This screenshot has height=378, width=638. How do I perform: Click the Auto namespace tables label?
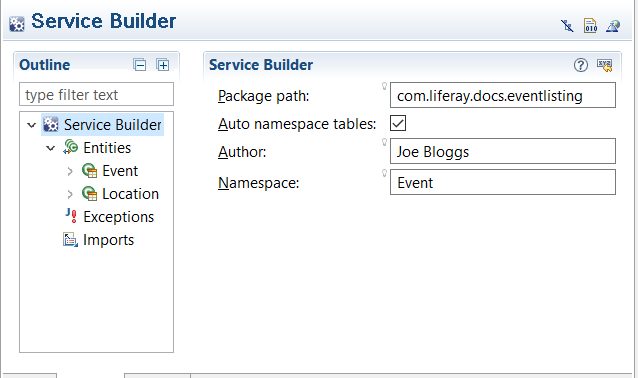pyautogui.click(x=297, y=124)
